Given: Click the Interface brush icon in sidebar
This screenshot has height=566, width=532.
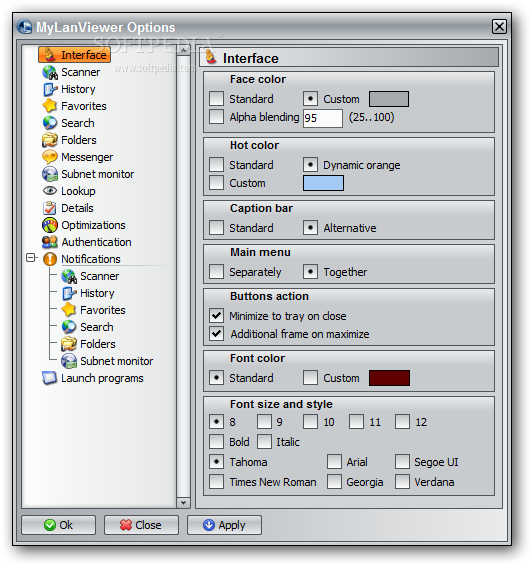Looking at the screenshot, I should 50,55.
